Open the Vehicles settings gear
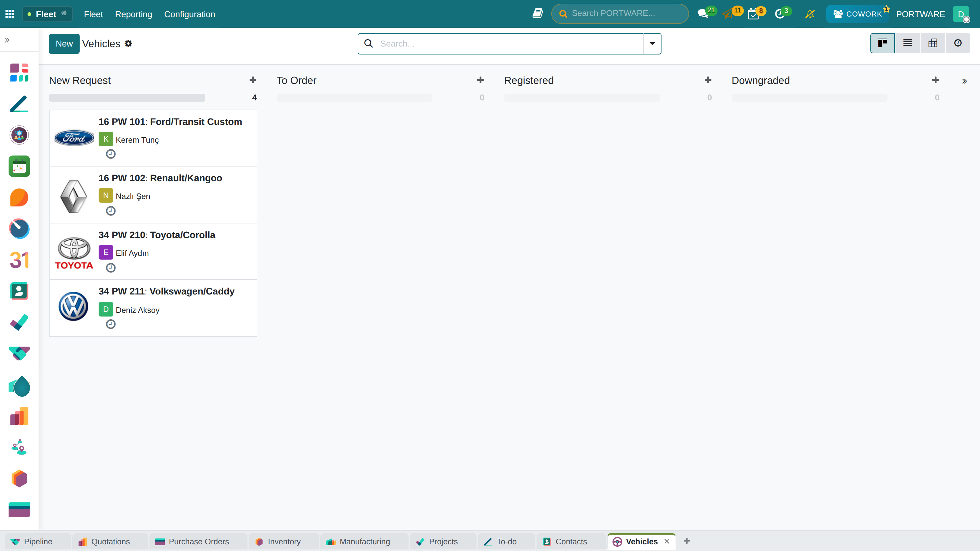This screenshot has height=551, width=980. click(128, 43)
